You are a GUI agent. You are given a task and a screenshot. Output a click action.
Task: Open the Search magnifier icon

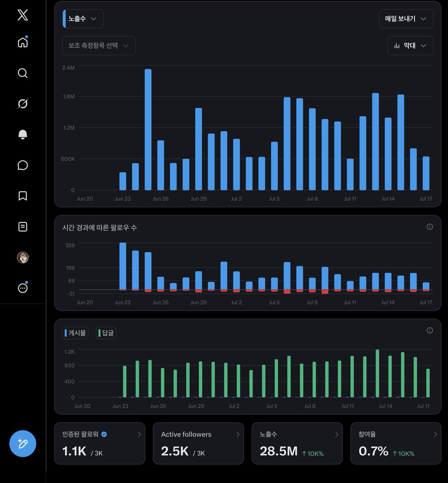click(23, 73)
